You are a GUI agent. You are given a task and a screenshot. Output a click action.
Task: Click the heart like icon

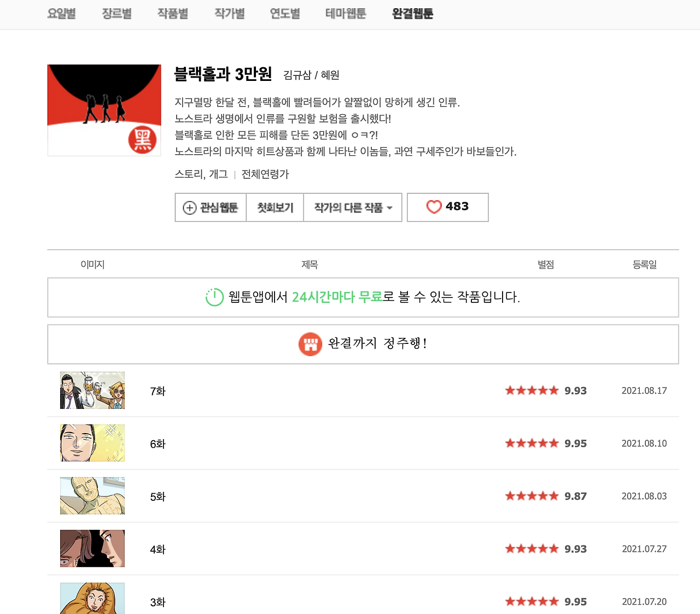(434, 207)
